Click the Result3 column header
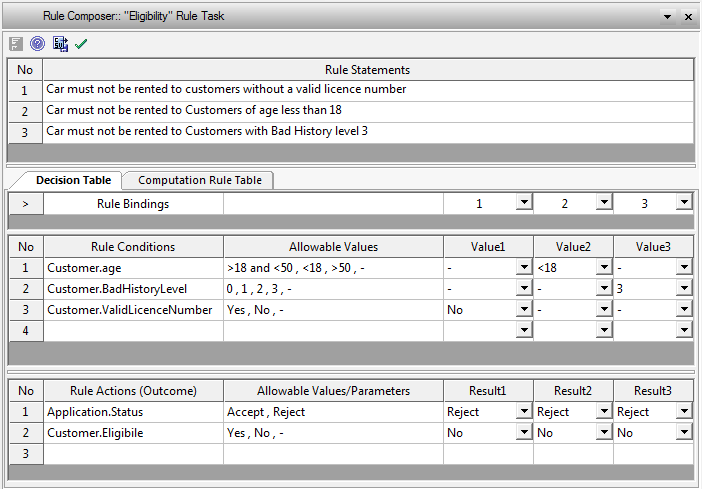 (654, 391)
